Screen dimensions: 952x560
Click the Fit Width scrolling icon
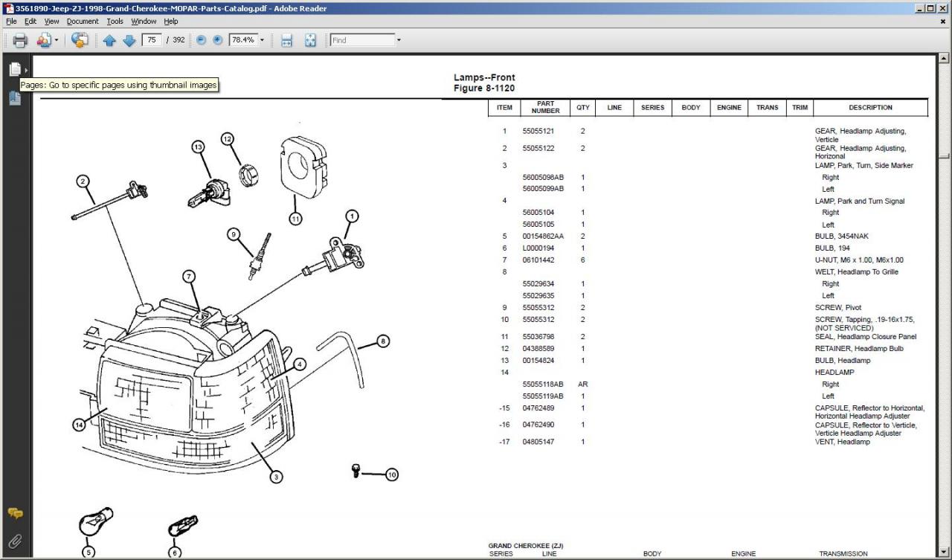click(286, 40)
